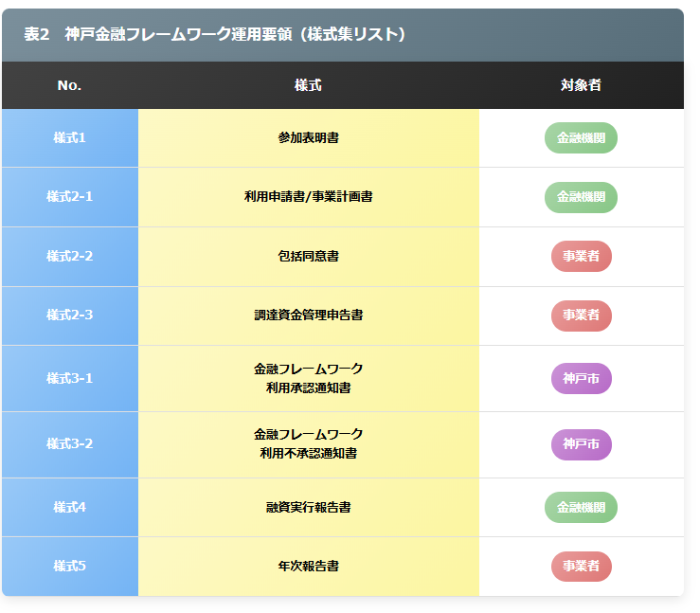Viewport: 700px width, 613px height.
Task: Click the 対象者 column header
Action: (581, 85)
